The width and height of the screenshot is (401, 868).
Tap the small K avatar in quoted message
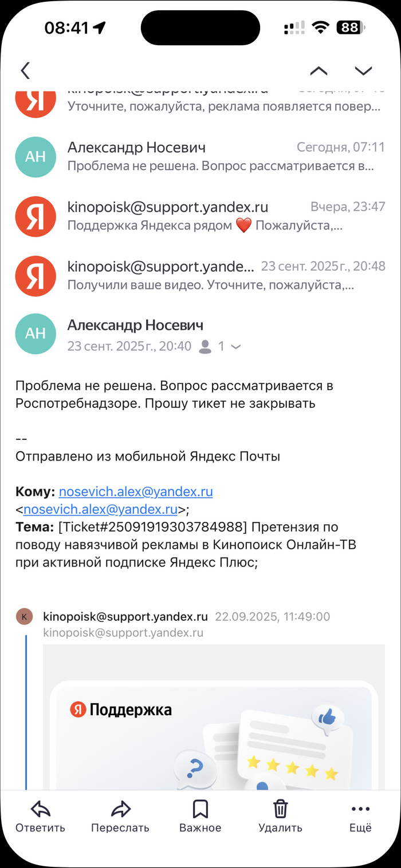(x=25, y=616)
